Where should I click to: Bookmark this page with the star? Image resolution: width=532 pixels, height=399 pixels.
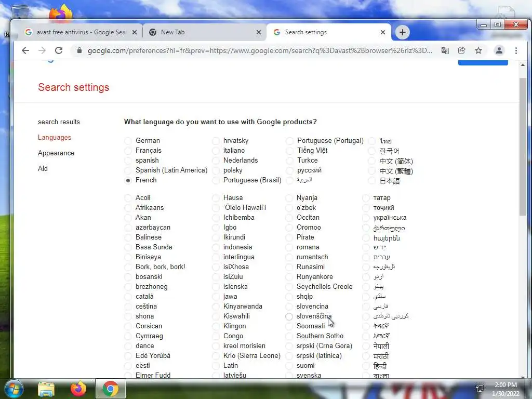tap(478, 50)
